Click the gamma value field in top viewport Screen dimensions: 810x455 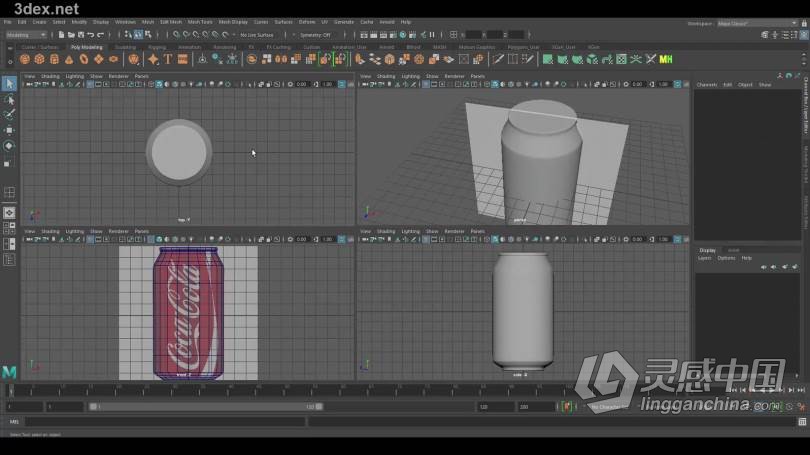coord(328,84)
